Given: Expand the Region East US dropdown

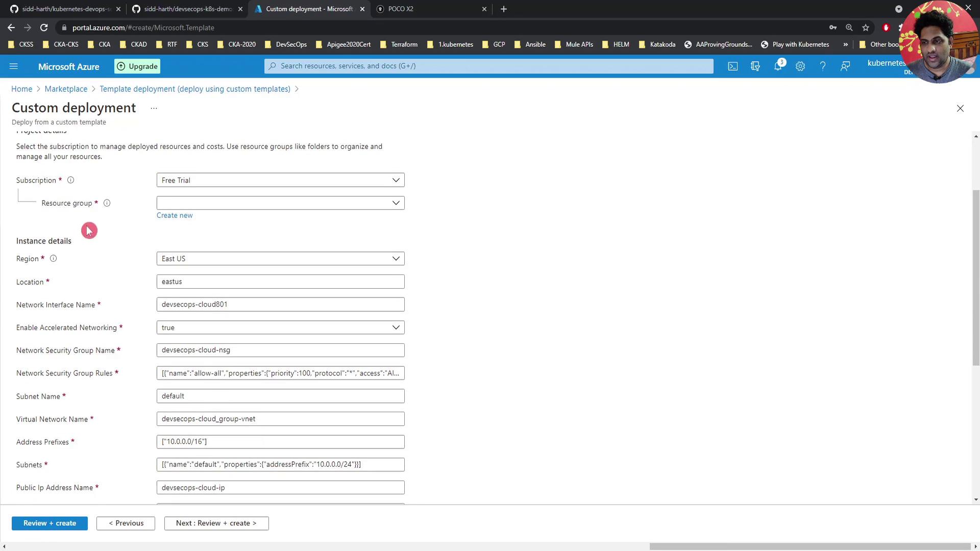Looking at the screenshot, I should tap(280, 259).
